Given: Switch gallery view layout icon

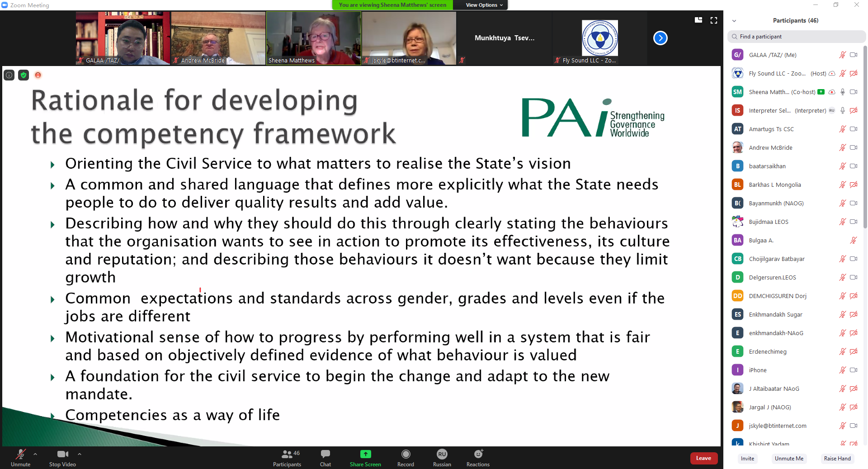Looking at the screenshot, I should (x=698, y=20).
